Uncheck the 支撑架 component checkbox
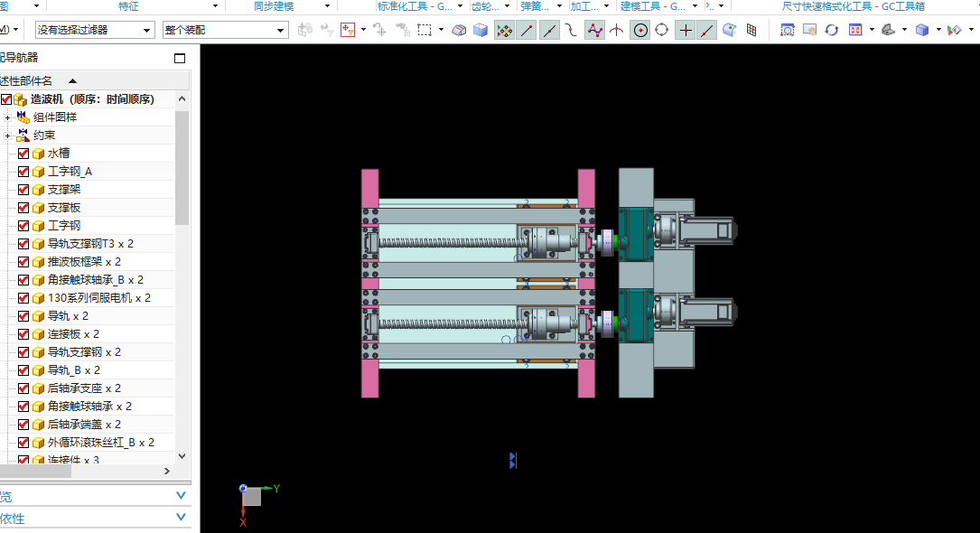Screen dimensions: 980x533 (x=23, y=190)
